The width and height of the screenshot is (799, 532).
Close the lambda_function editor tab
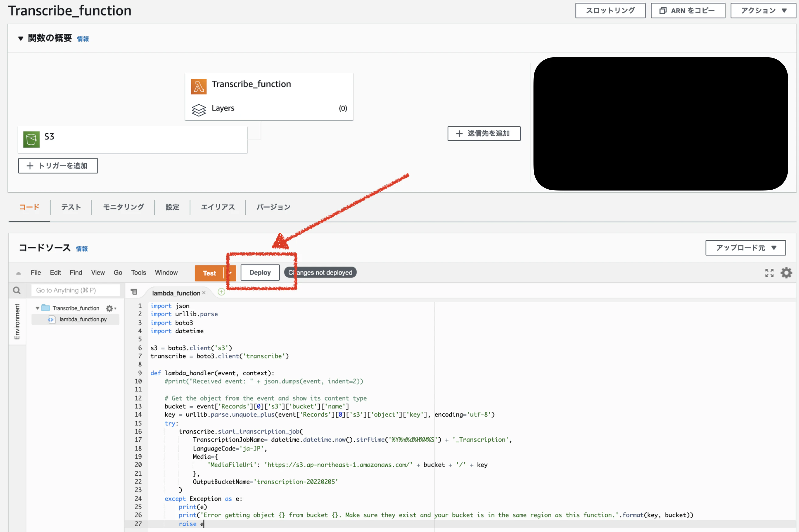(204, 293)
